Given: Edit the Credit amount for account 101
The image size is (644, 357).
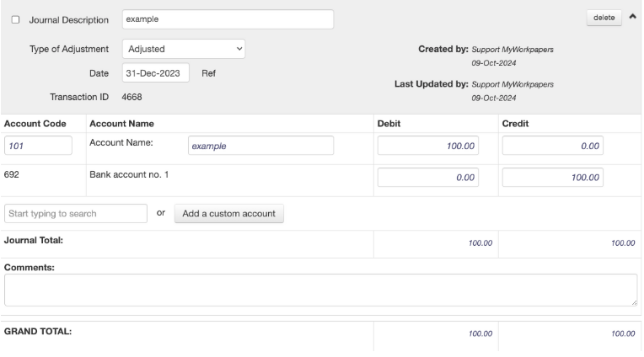Looking at the screenshot, I should click(x=553, y=146).
